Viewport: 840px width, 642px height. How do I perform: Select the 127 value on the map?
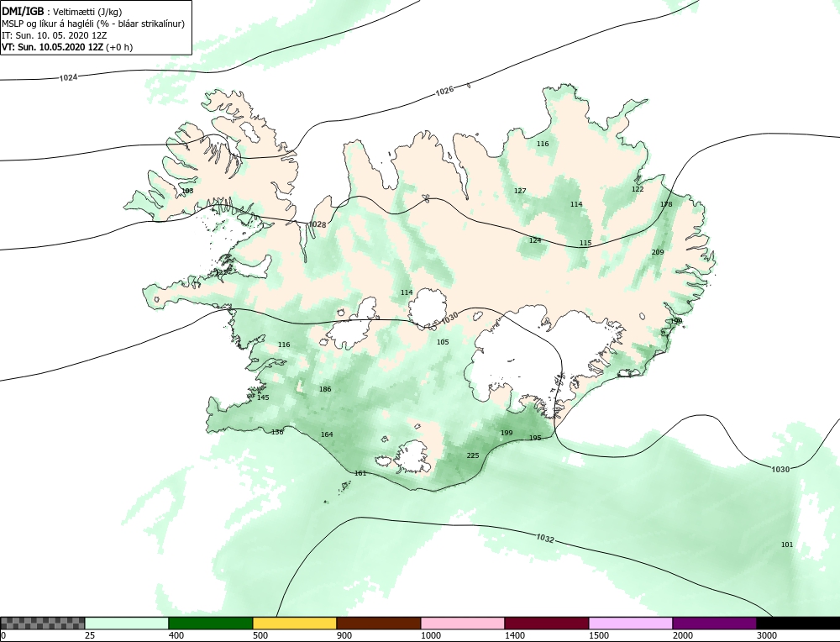(520, 191)
